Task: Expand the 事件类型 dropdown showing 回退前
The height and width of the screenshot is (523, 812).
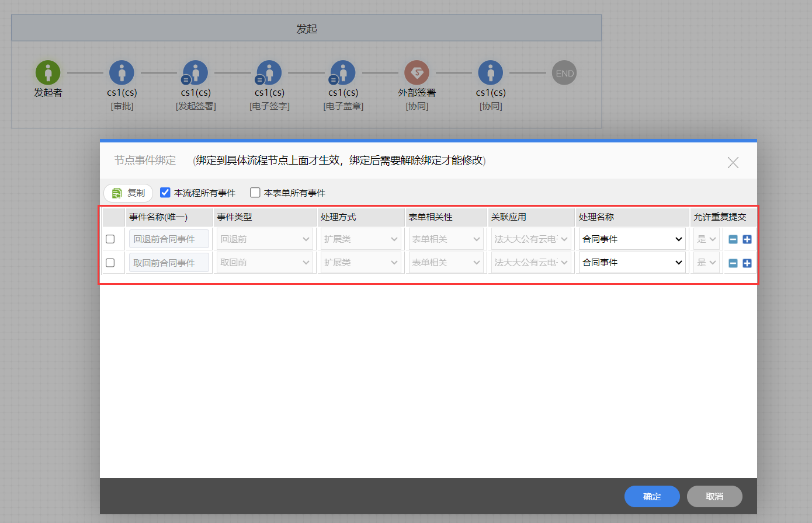Action: (264, 239)
